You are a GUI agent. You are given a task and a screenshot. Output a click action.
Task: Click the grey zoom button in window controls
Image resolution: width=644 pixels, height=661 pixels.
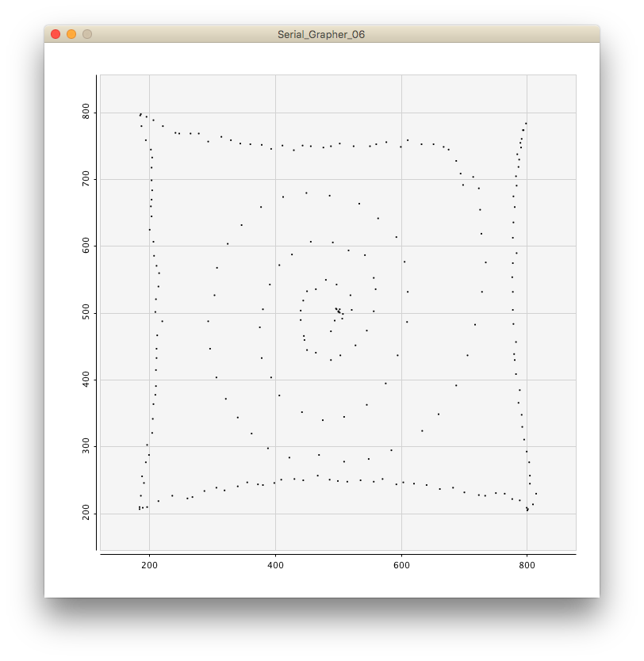click(x=87, y=35)
